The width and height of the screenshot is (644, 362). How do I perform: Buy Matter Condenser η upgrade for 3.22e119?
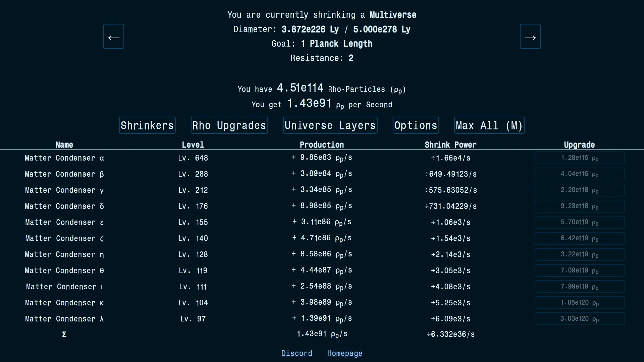tap(579, 254)
